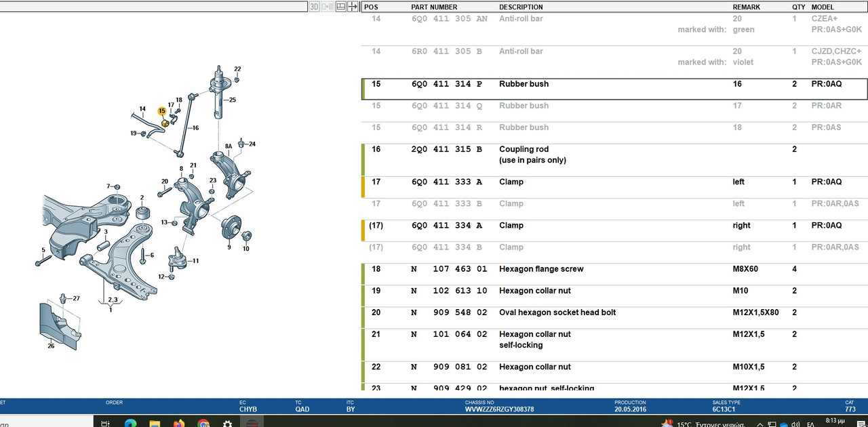This screenshot has height=427, width=868.
Task: Click callout 13 in the diagram
Action: 164,222
